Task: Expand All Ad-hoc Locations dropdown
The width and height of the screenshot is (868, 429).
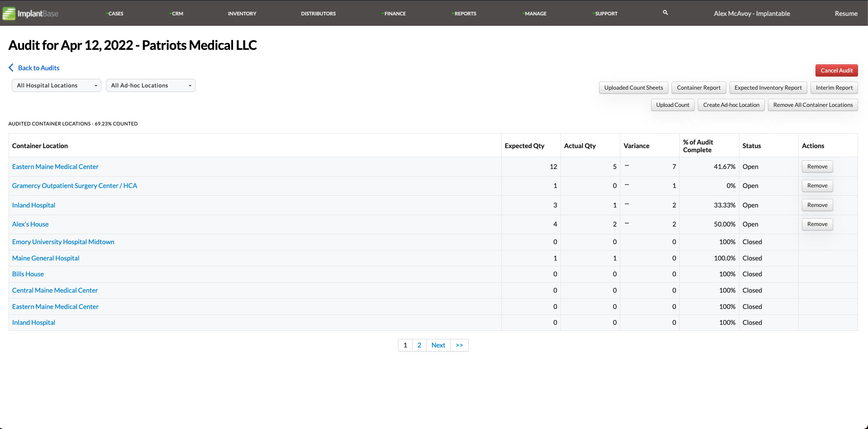Action: (x=151, y=86)
